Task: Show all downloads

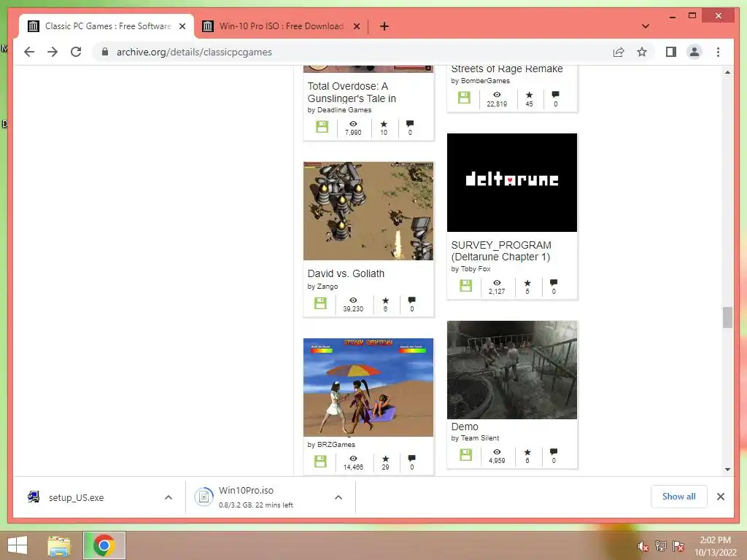Action: pos(679,497)
